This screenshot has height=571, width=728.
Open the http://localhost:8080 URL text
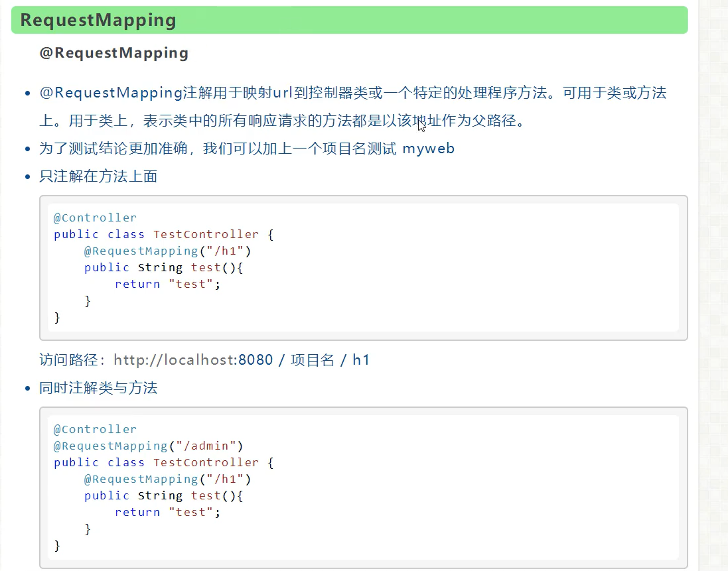(193, 360)
